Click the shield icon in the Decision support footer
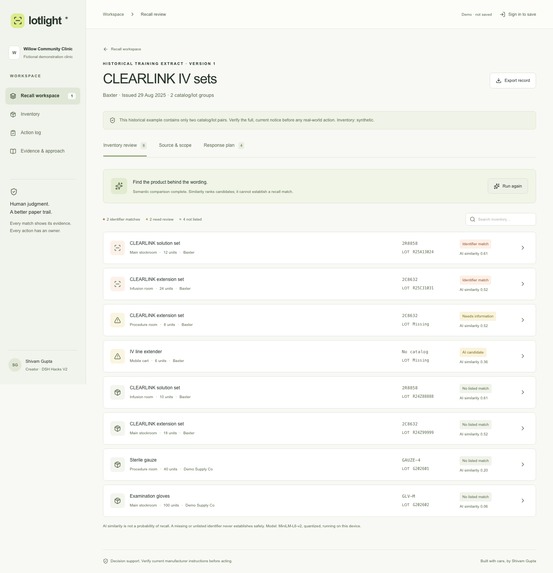The width and height of the screenshot is (553, 573). (106, 561)
